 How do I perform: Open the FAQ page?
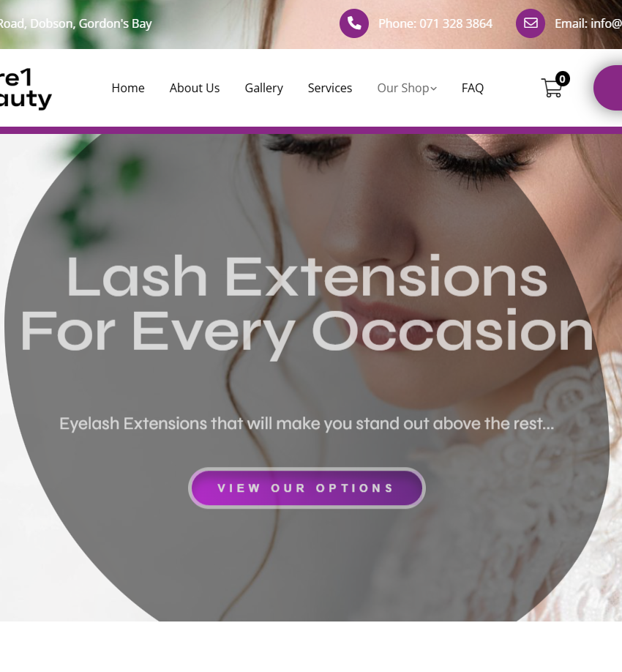pyautogui.click(x=473, y=88)
